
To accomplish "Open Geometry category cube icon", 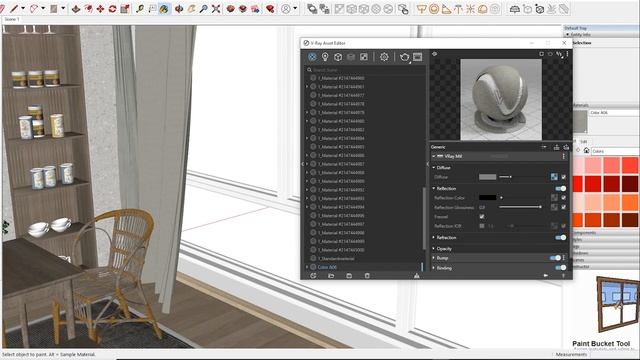I will [x=338, y=57].
